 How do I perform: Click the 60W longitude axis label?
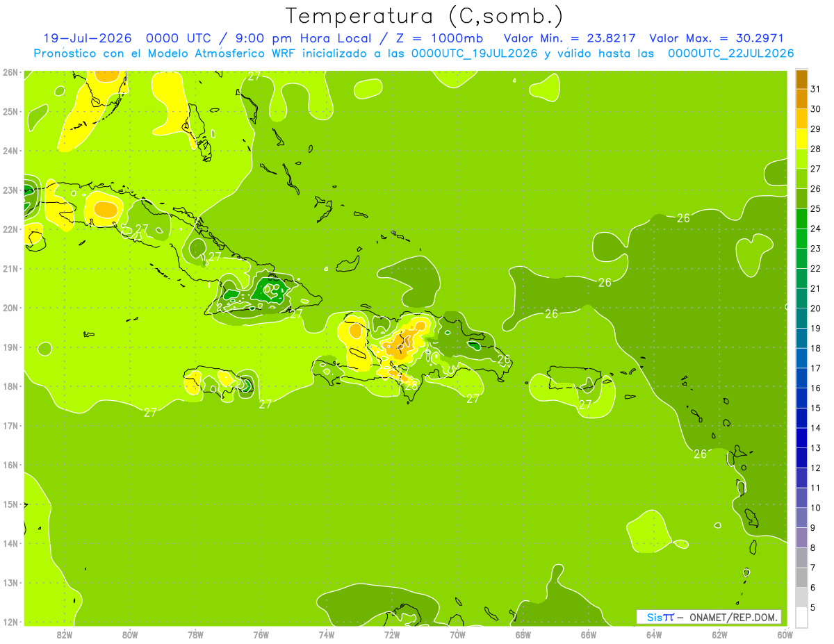click(x=785, y=634)
